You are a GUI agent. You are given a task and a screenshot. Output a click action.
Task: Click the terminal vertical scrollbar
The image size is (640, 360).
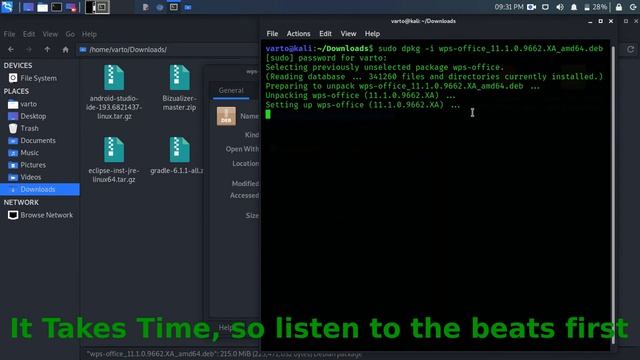[x=613, y=194]
